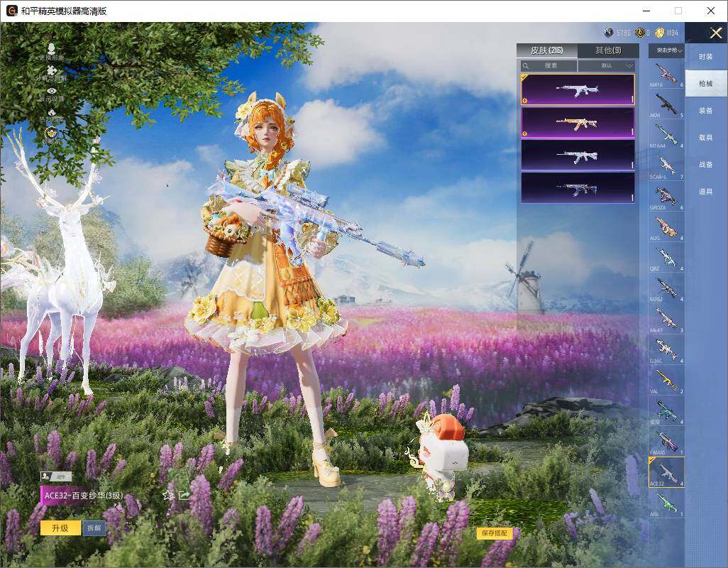The image size is (728, 568).
Task: Open the 突击步枪 weapon type dropdown
Action: (x=666, y=50)
